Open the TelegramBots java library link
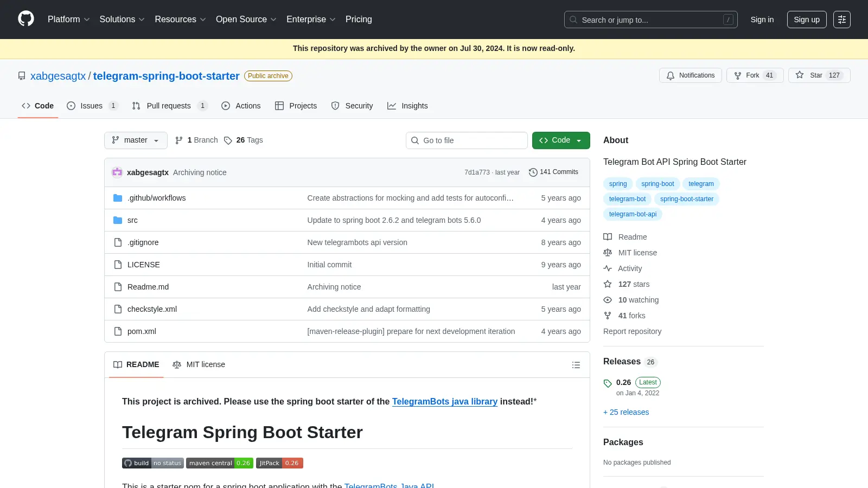 tap(445, 402)
